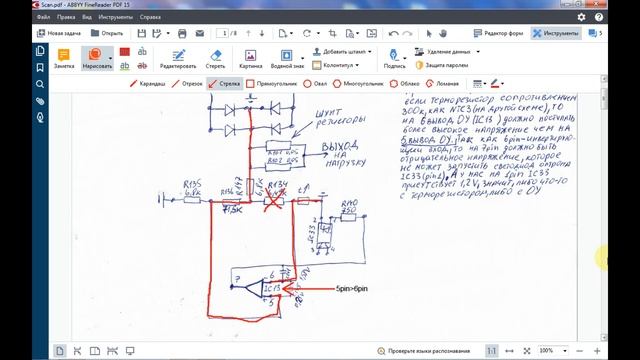Select the crop page tool
The height and width of the screenshot is (360, 640).
(x=333, y=33)
